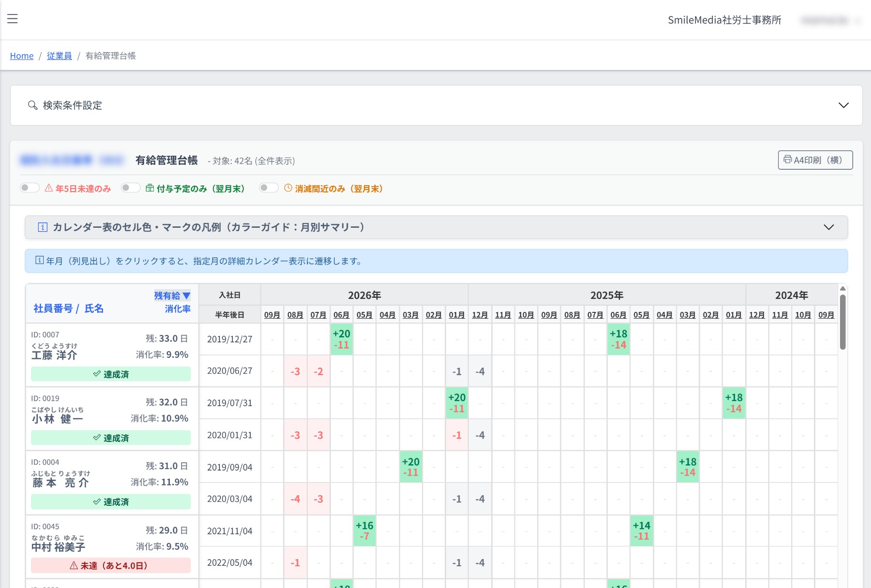Click the 達成済 badge for 藤本 亮介
871x588 pixels.
(x=111, y=501)
